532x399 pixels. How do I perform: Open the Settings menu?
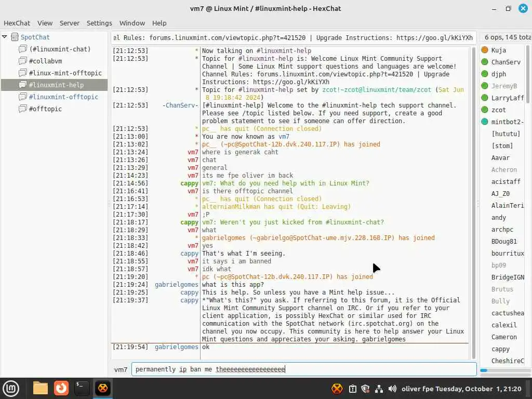click(99, 23)
